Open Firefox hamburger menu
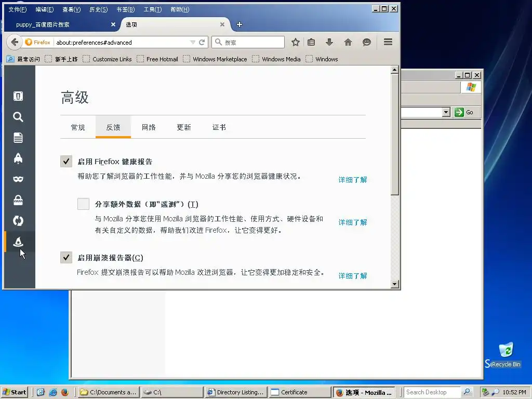532x399 pixels. 388,42
